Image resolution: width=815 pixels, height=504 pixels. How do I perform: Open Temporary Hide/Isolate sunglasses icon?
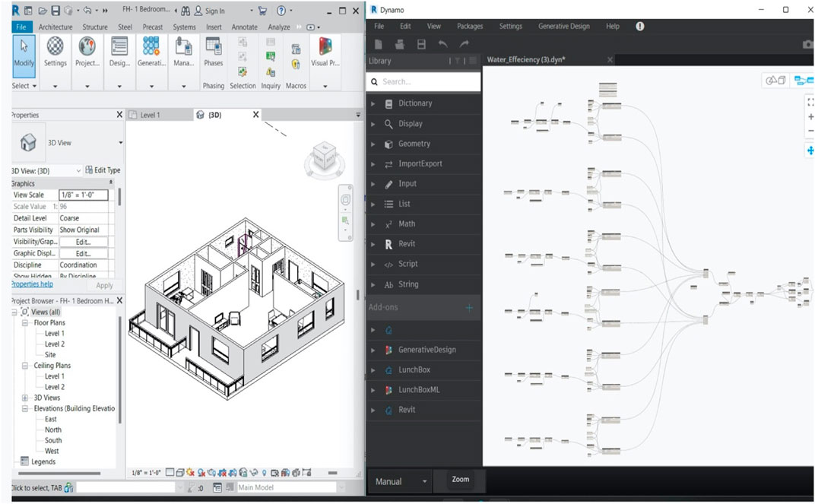click(x=254, y=473)
